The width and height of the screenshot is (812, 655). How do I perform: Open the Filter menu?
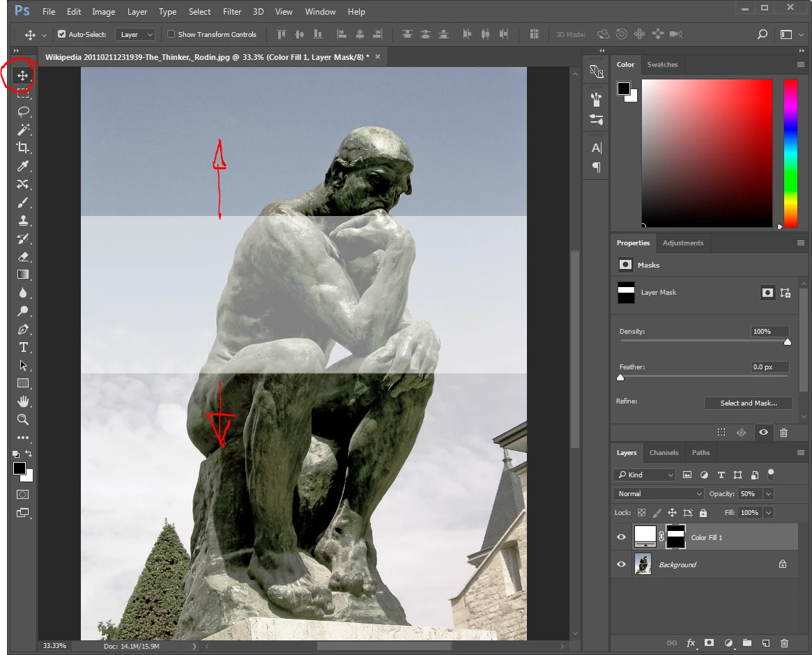[x=232, y=11]
